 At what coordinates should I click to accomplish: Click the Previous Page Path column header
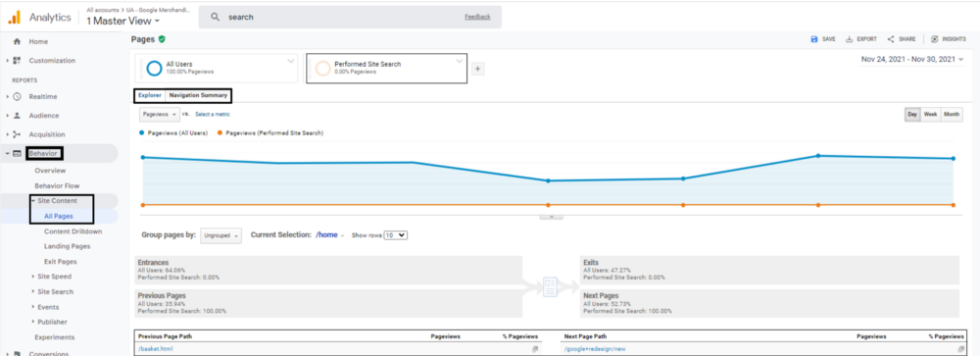pyautogui.click(x=165, y=336)
